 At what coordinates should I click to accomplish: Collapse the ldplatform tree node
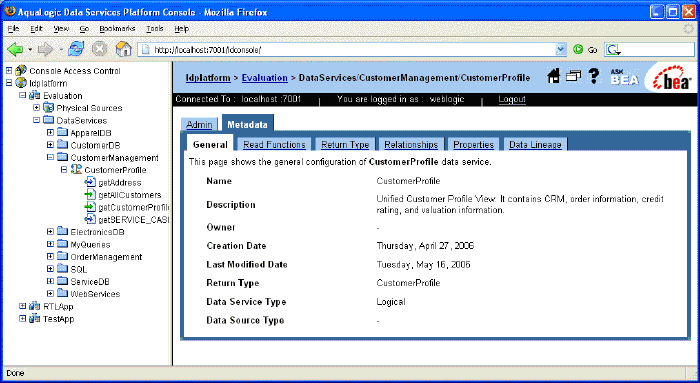(x=9, y=83)
